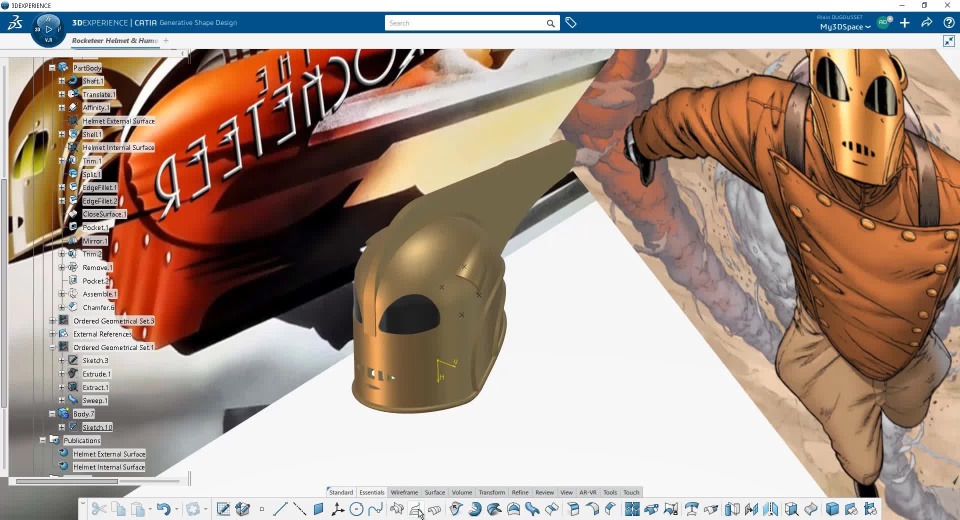Viewport: 960px width, 520px height.
Task: Expand Ordered Geometrical Set.3 node
Action: point(52,321)
